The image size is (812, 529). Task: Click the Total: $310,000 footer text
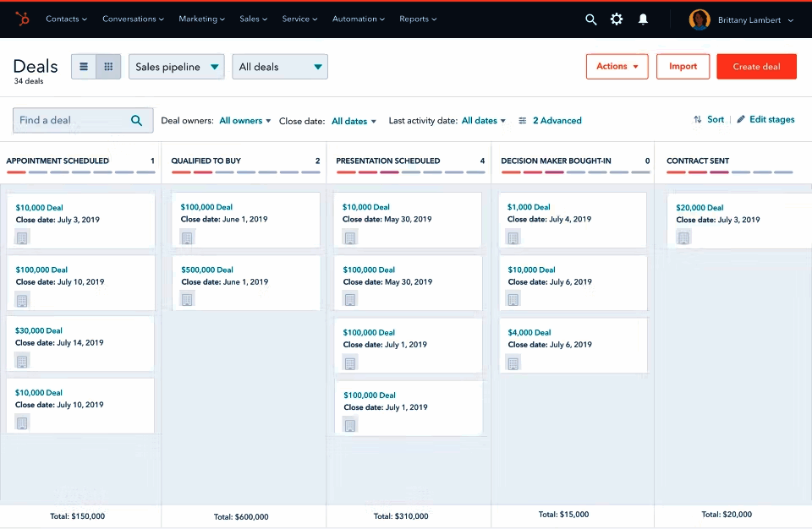[x=401, y=516]
